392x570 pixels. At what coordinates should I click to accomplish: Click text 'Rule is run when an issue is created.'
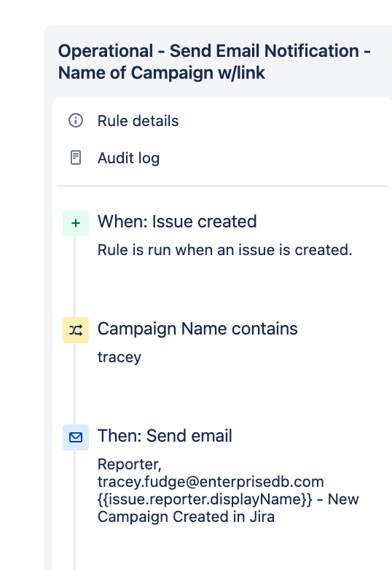(225, 250)
